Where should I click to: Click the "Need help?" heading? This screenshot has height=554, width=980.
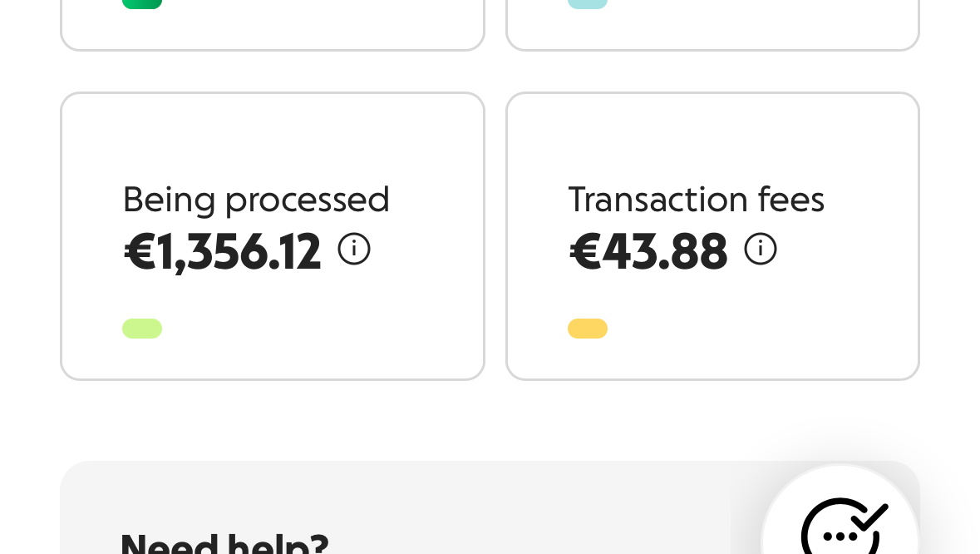pos(224,543)
